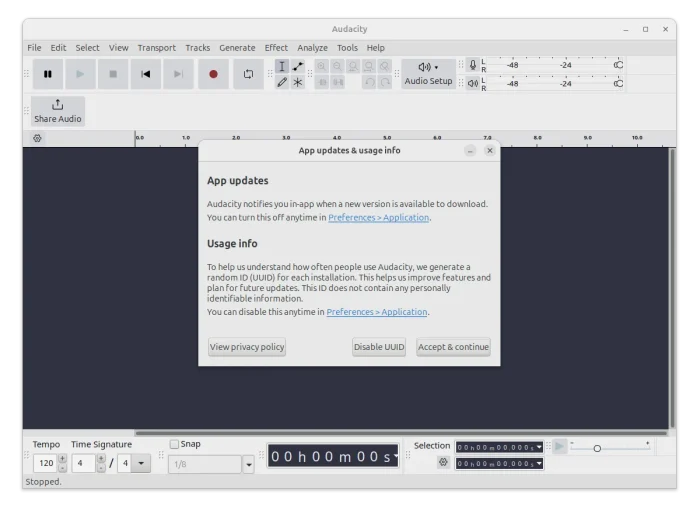
Task: Minimize the App updates dialog
Action: (x=470, y=151)
